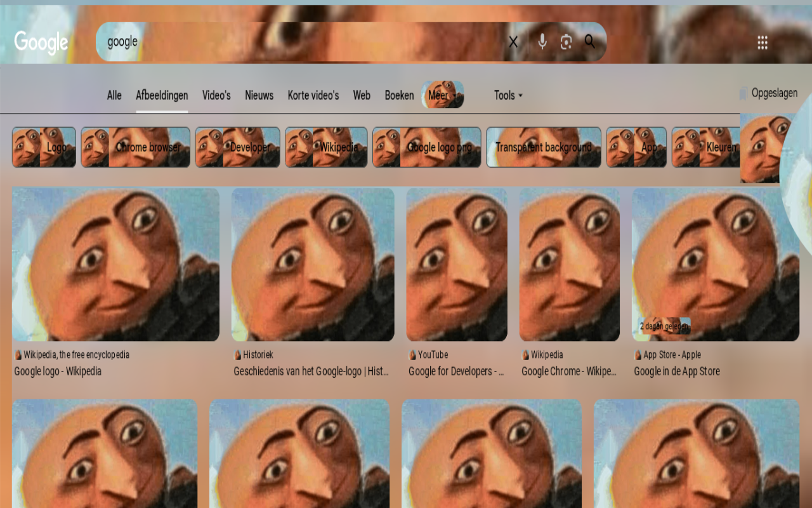The image size is (812, 508).
Task: Click the favicon next to App Store - Apple
Action: click(x=638, y=355)
